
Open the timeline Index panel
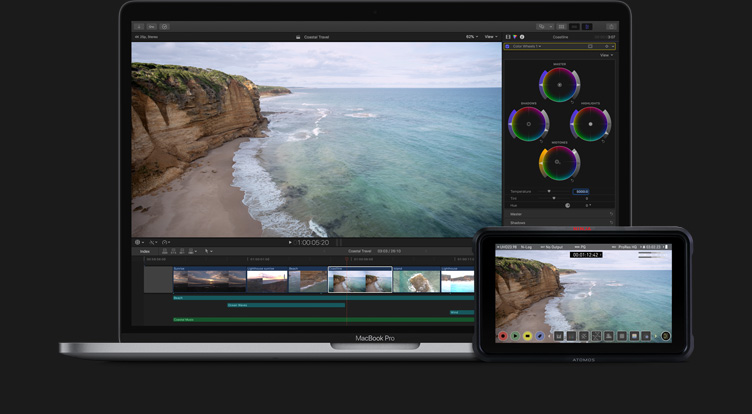click(145, 251)
